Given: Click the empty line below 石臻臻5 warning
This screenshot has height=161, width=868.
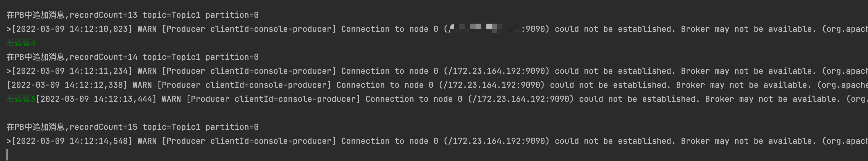Looking at the screenshot, I should tap(434, 113).
